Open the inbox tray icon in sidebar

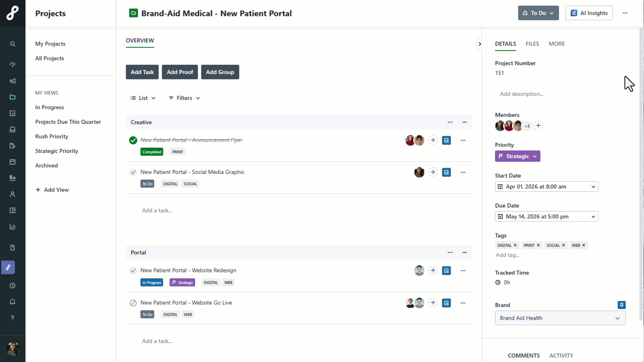click(12, 129)
